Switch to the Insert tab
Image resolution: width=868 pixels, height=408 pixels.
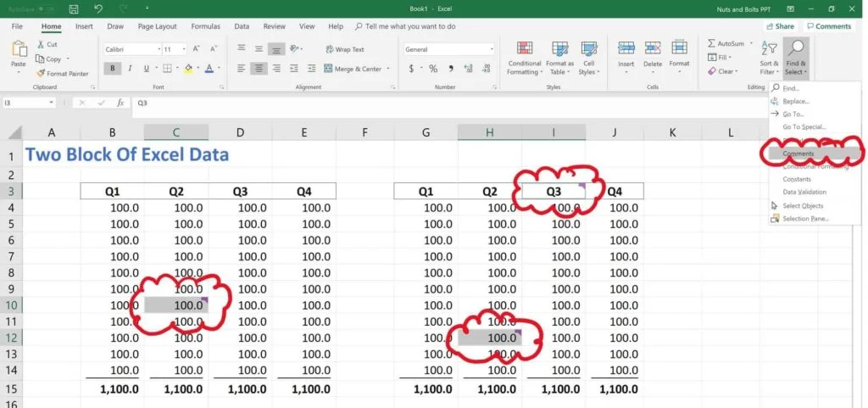coord(84,26)
